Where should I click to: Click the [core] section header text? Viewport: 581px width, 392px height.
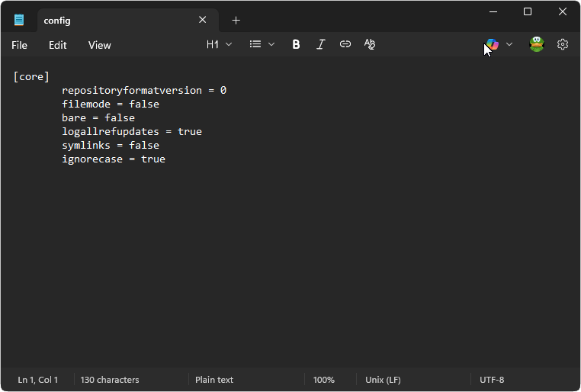click(31, 77)
